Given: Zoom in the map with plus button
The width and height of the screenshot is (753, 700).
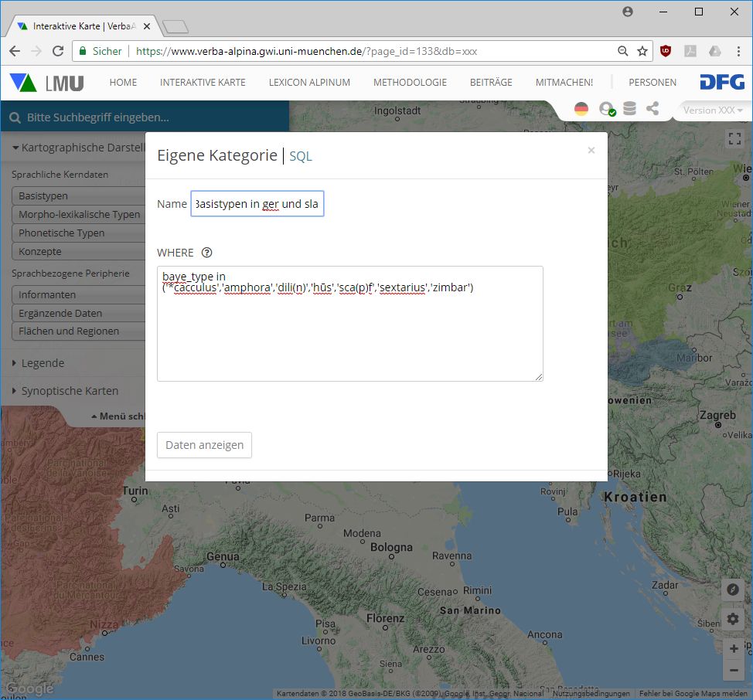Looking at the screenshot, I should (734, 649).
